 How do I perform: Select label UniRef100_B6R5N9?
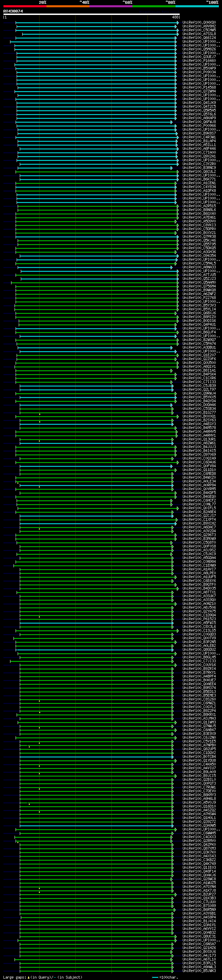pyautogui.click(x=199, y=910)
